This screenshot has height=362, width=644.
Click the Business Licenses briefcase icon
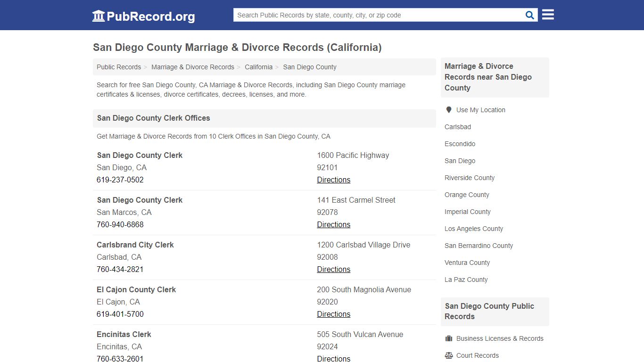tap(449, 338)
